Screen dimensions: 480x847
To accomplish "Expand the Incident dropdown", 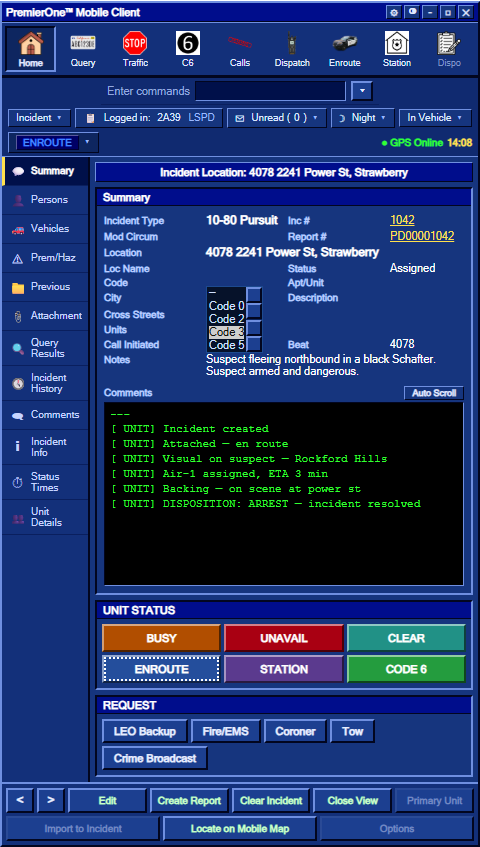I will [39, 118].
